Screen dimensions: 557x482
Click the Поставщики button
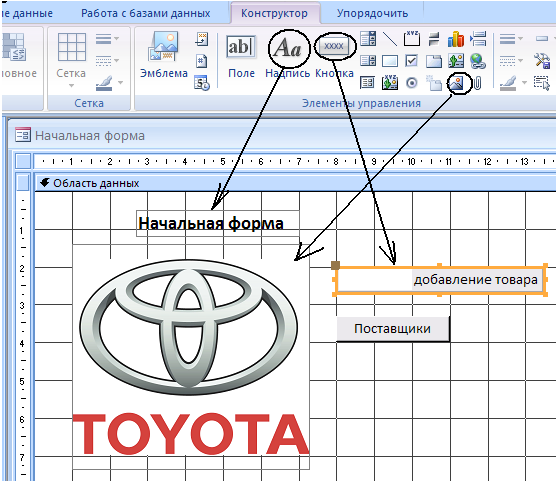tap(393, 329)
